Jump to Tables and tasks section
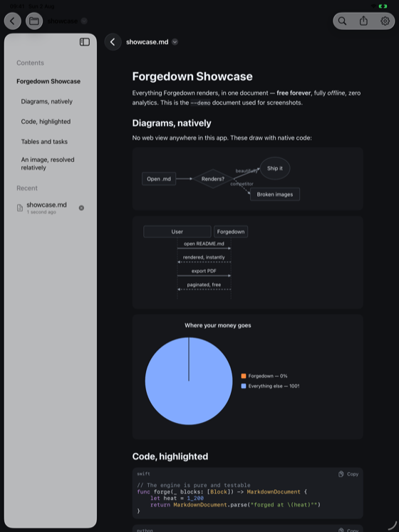Viewport: 399px width, 532px height. pos(44,142)
